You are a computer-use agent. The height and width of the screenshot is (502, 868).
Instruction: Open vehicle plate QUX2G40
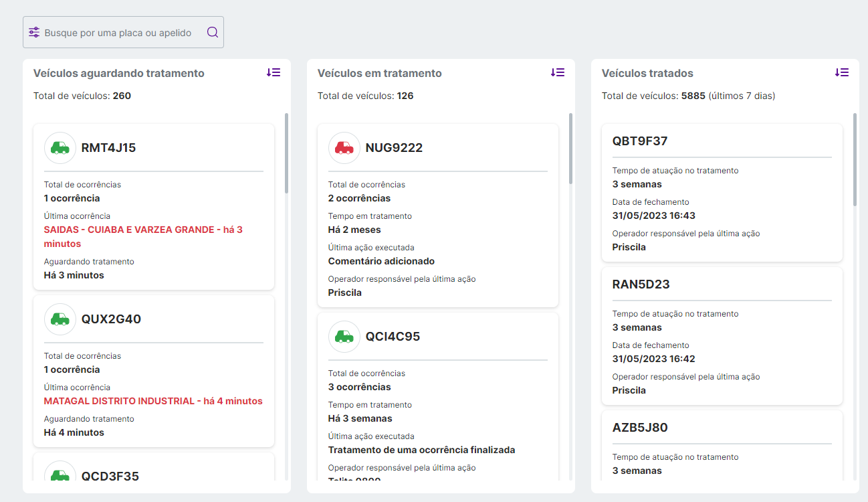click(111, 319)
